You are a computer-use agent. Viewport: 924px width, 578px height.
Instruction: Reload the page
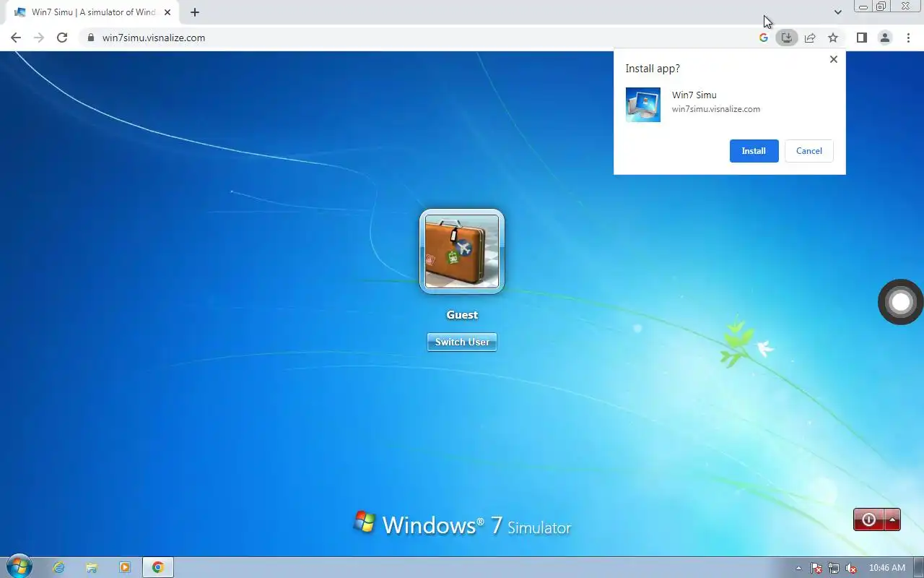coord(62,38)
